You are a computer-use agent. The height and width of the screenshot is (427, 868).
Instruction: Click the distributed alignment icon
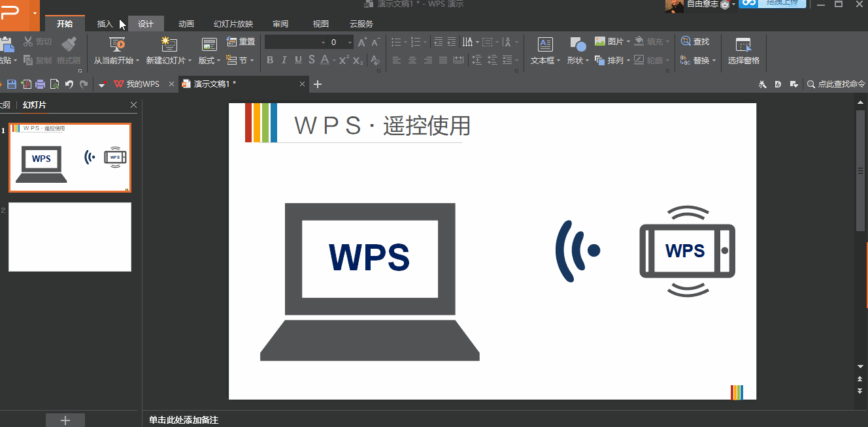(x=458, y=60)
